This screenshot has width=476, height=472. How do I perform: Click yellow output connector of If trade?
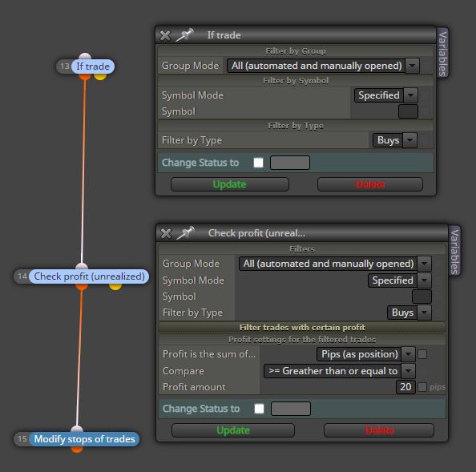click(100, 76)
